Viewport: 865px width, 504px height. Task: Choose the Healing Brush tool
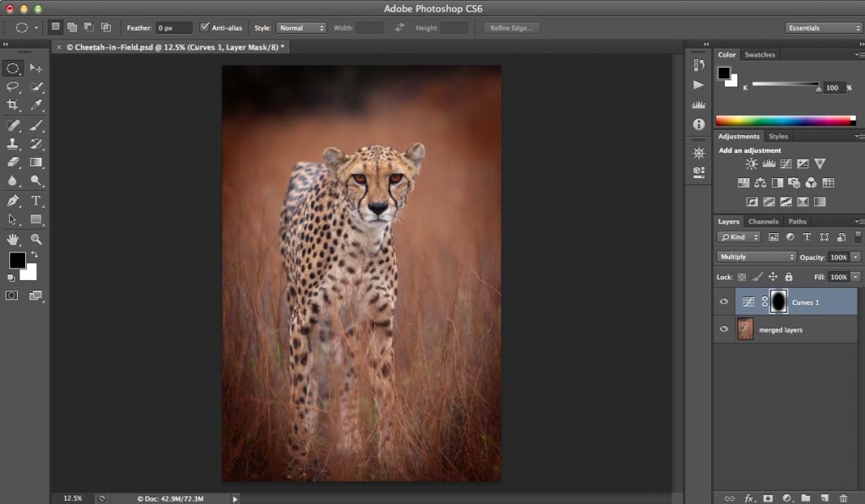(14, 124)
